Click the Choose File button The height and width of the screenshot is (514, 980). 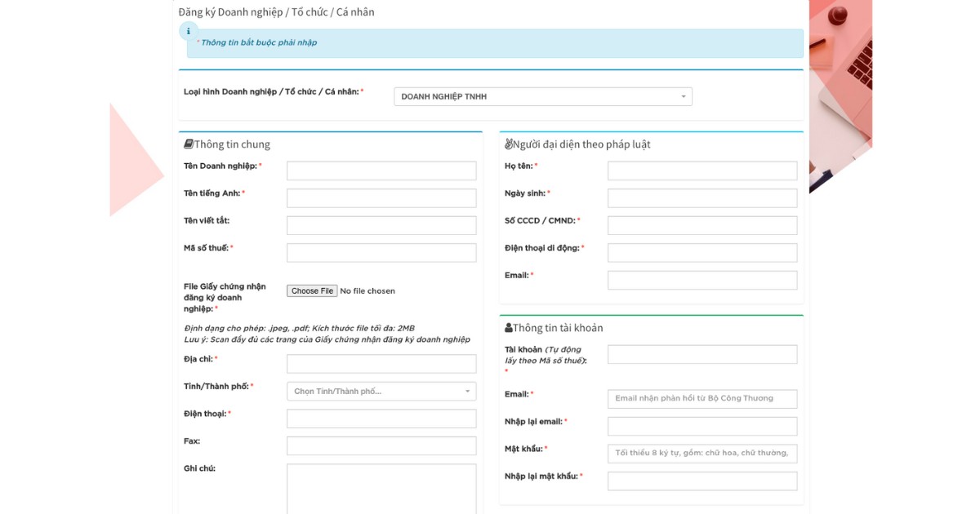(x=312, y=291)
